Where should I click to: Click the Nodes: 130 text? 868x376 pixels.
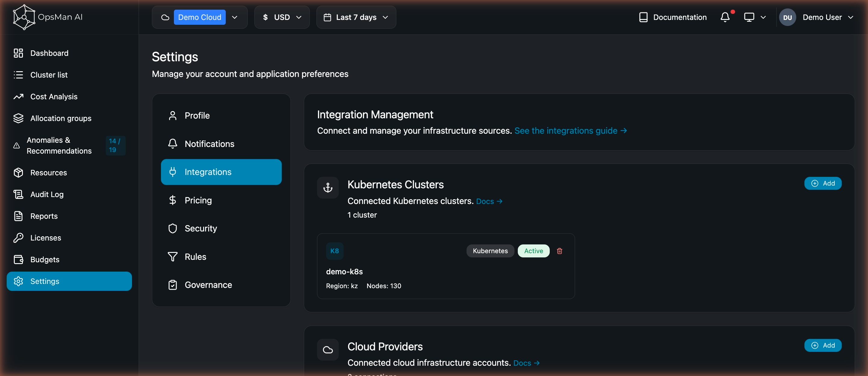384,286
